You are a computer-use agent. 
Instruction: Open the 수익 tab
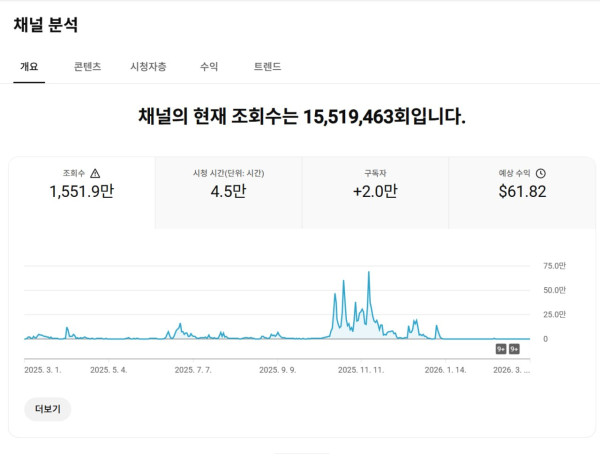(209, 67)
